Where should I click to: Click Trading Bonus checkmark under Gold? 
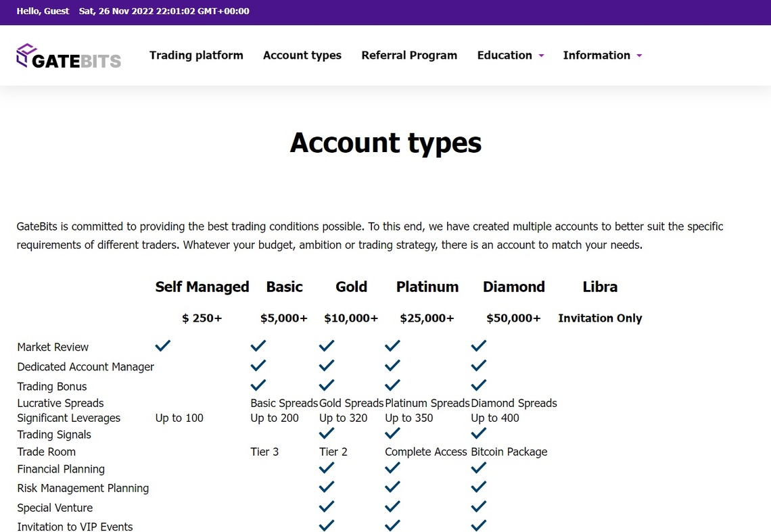tap(327, 385)
